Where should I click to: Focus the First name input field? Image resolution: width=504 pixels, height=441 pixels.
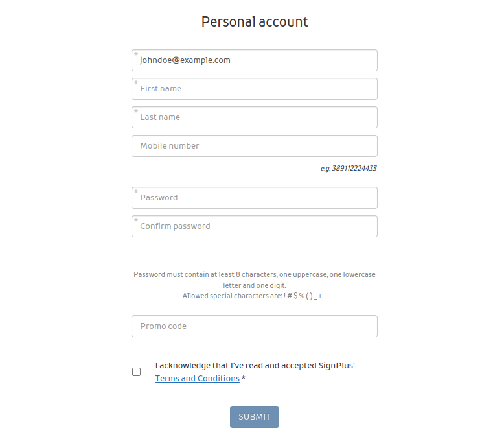pos(254,89)
